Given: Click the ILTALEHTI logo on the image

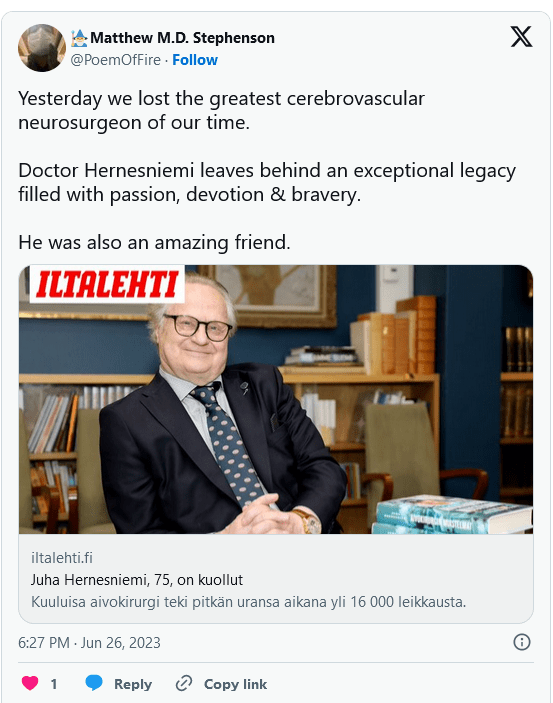Looking at the screenshot, I should [x=107, y=284].
